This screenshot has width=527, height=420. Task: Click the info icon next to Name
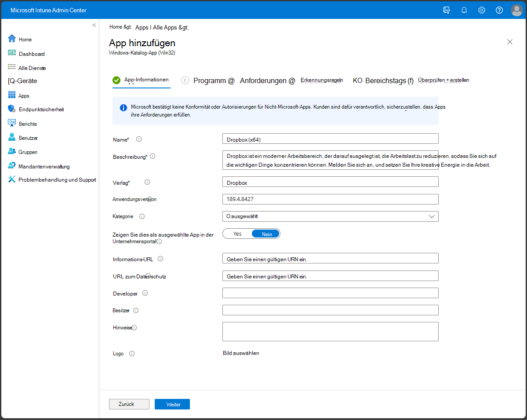(139, 139)
